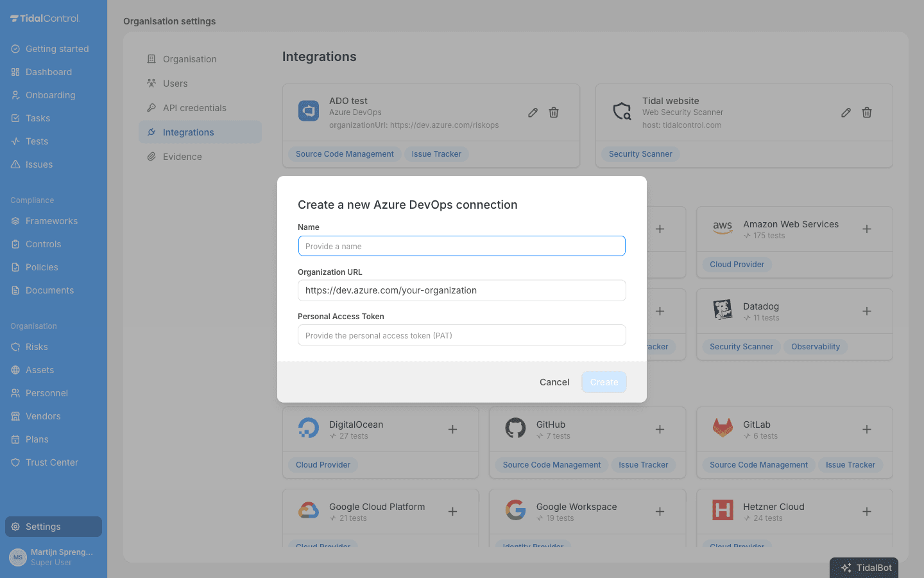924x578 pixels.
Task: Click '24 tests' under Hetzner Cloud
Action: click(x=768, y=518)
